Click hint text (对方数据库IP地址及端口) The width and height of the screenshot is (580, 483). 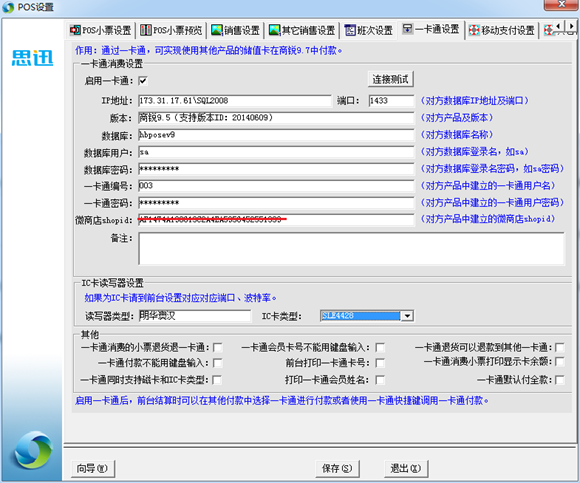[x=475, y=101]
